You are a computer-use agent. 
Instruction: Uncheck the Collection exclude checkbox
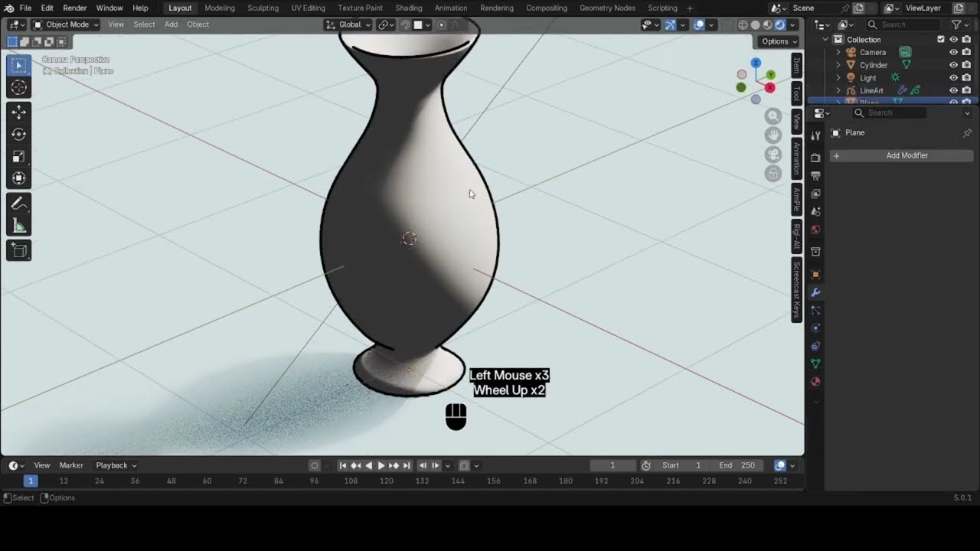click(941, 39)
